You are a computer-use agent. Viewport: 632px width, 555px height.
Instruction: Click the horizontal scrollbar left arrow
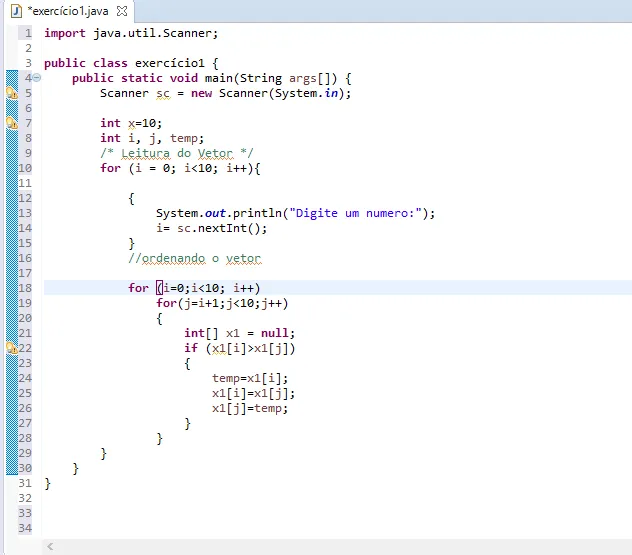50,547
